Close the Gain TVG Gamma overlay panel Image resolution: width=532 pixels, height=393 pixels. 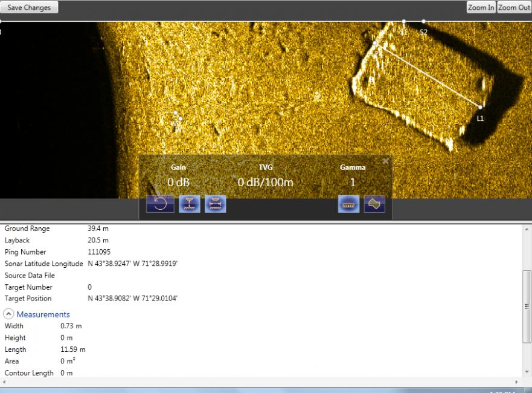coord(385,161)
